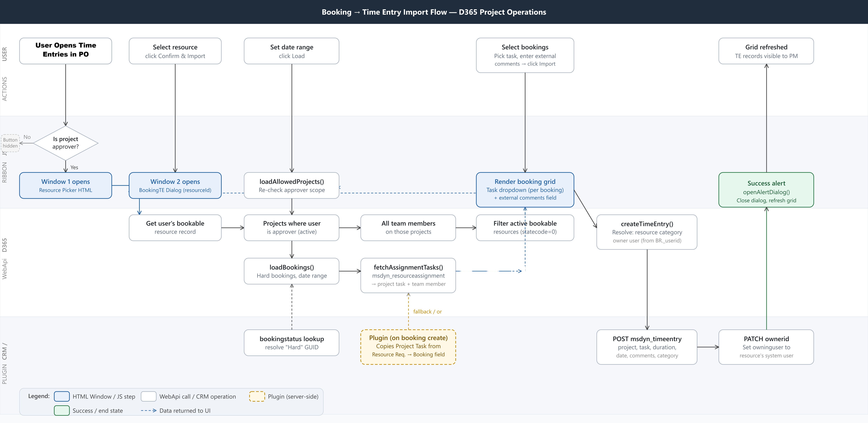The height and width of the screenshot is (423, 868).
Task: Click the 'Select resource' step box
Action: tap(175, 51)
